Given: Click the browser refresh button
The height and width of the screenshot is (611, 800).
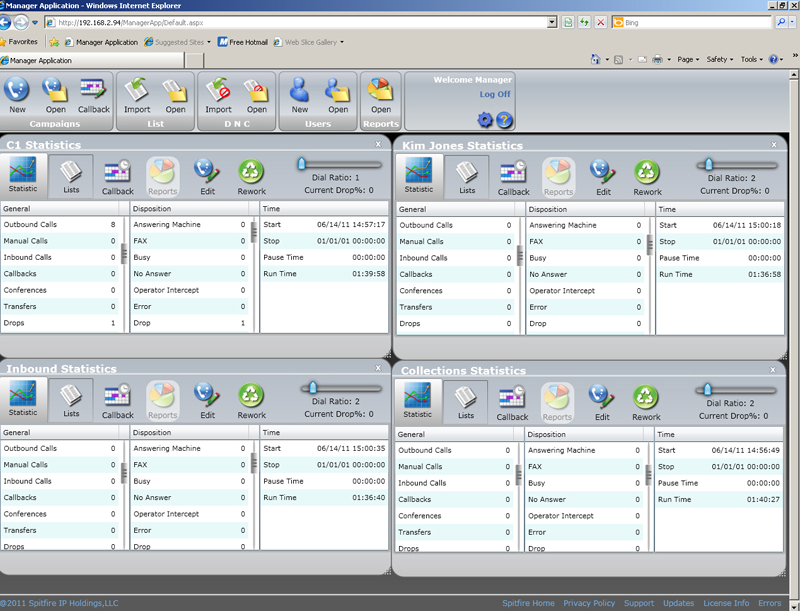Looking at the screenshot, I should pos(584,22).
